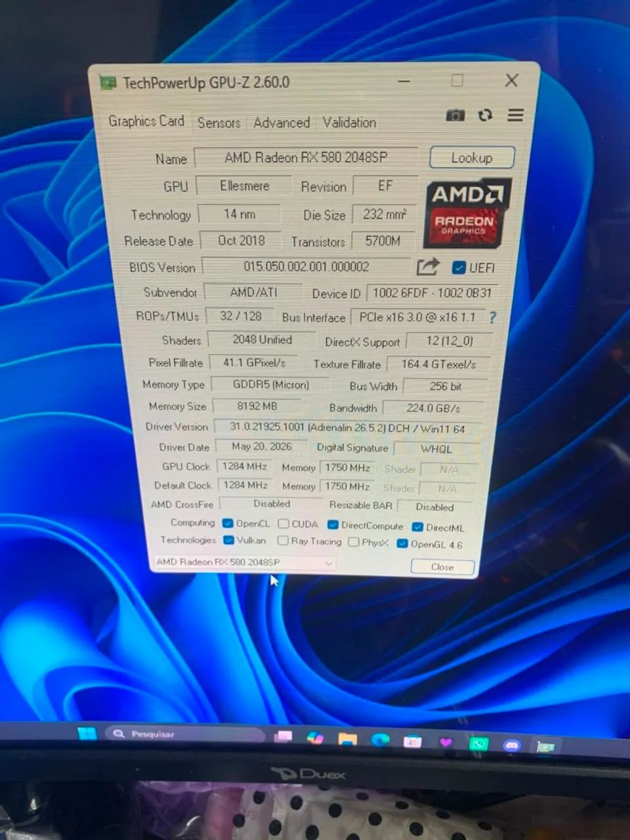This screenshot has width=630, height=840.
Task: Click the Pesquisar taskbar search box
Action: pyautogui.click(x=185, y=734)
